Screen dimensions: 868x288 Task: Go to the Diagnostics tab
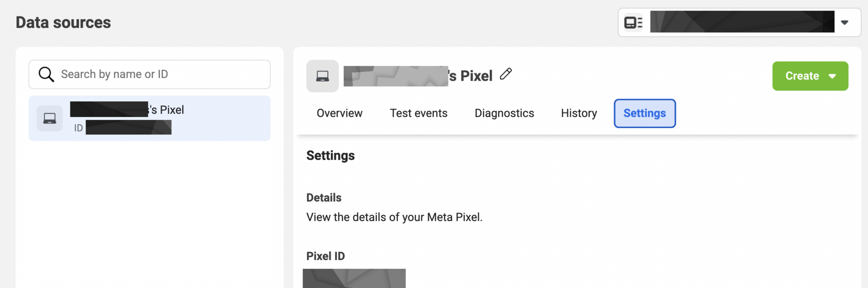[x=504, y=113]
